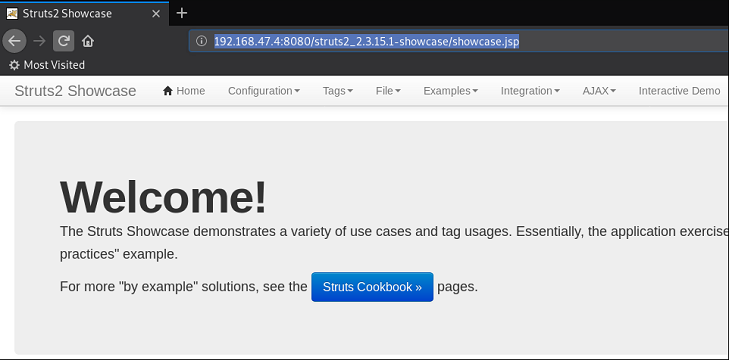
Task: Open the Interactive Demo nav item
Action: tap(679, 91)
